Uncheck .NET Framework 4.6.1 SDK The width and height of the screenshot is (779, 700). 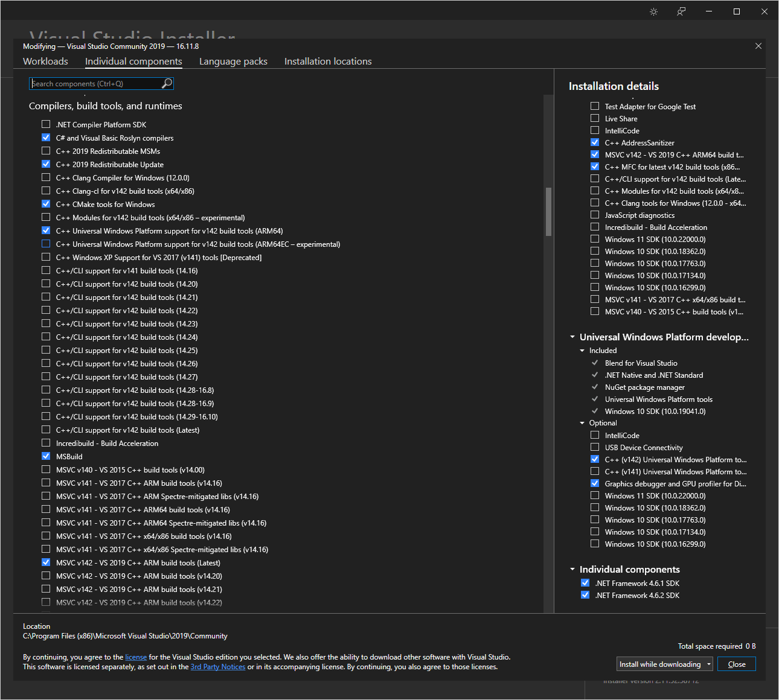585,583
